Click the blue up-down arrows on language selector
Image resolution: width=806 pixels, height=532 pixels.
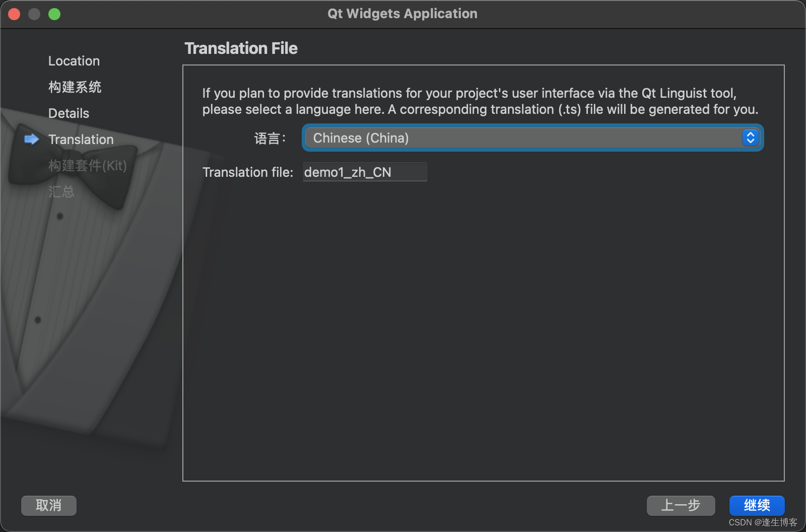(750, 138)
